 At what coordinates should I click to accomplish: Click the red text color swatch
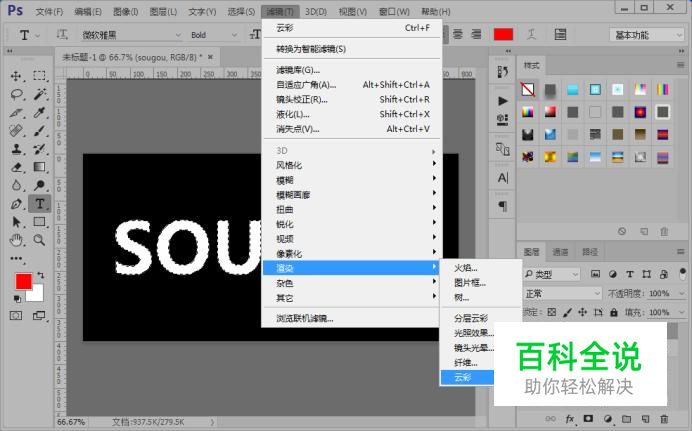click(x=503, y=34)
